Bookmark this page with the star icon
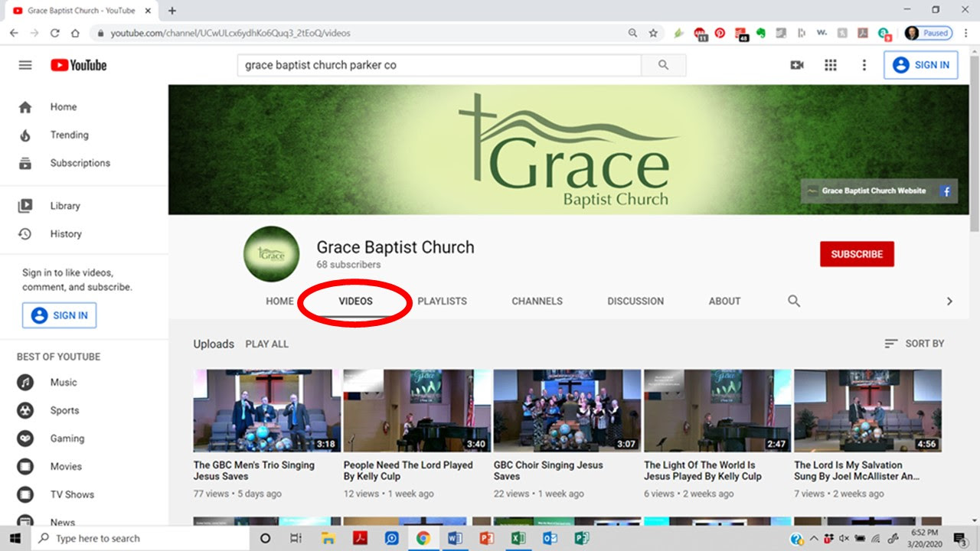980x551 pixels. 653,33
